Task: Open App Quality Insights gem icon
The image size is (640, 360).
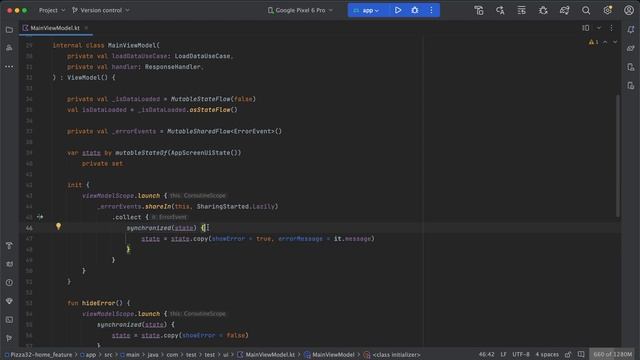Action: pos(9,301)
